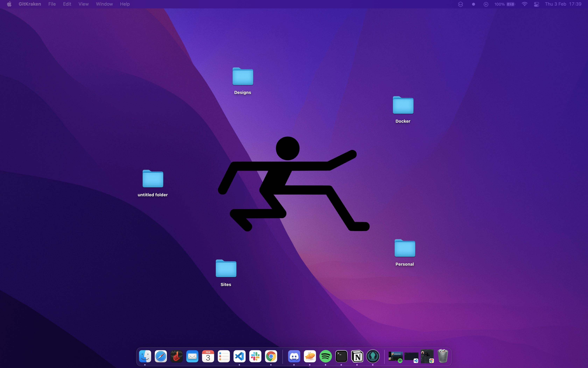This screenshot has height=368, width=588.
Task: Open the Apple menu
Action: click(9, 4)
